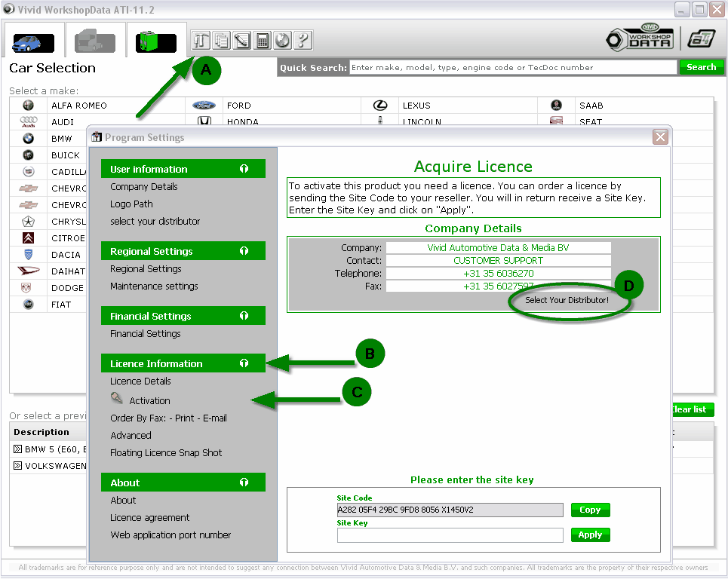Select the Alfa Romeo logo
728x579 pixels.
coord(29,106)
